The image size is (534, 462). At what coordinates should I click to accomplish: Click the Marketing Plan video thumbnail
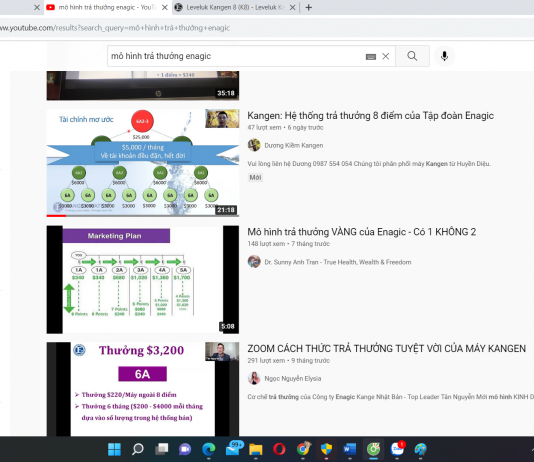143,280
